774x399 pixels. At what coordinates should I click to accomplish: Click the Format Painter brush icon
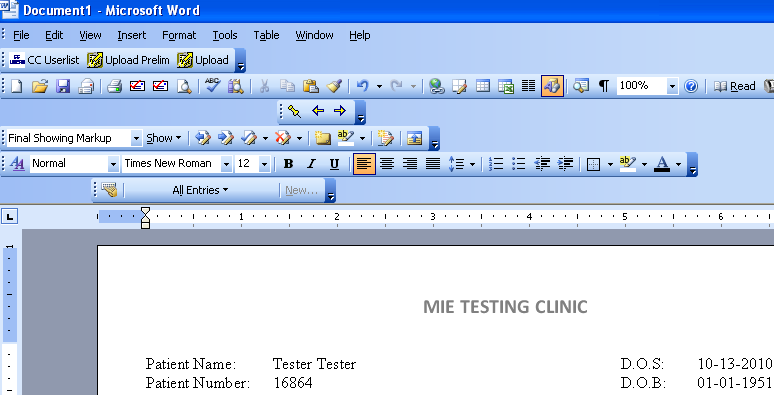point(334,86)
